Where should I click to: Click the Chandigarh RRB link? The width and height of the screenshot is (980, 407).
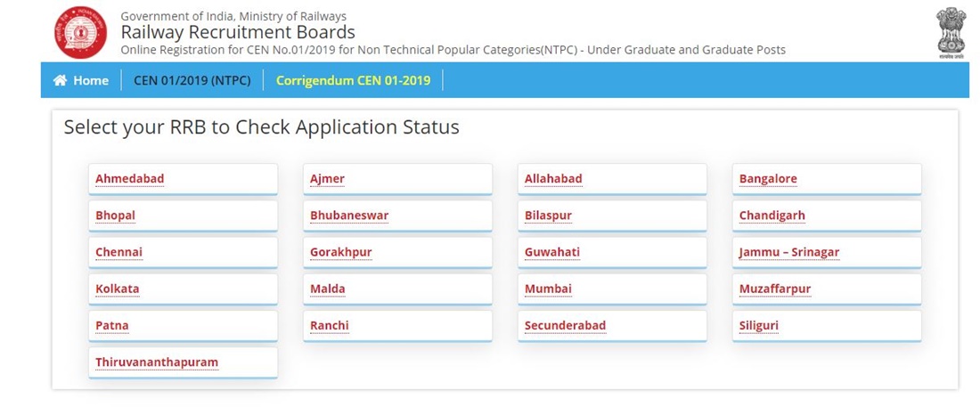[772, 216]
